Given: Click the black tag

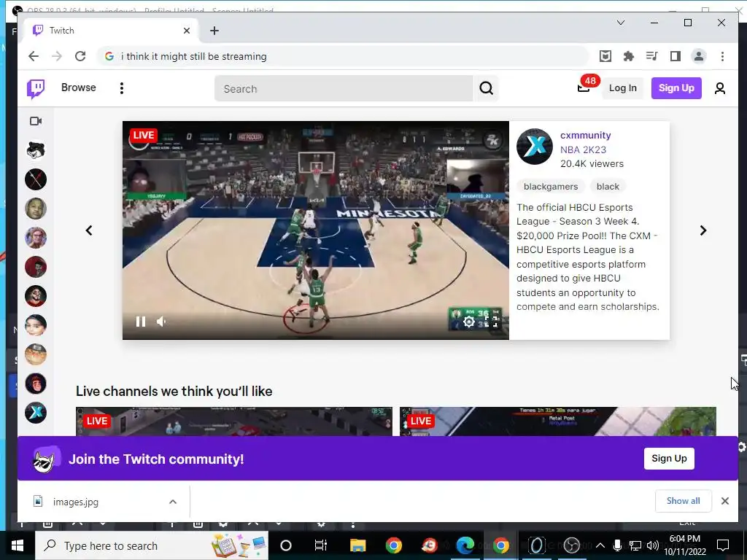Looking at the screenshot, I should [x=608, y=187].
